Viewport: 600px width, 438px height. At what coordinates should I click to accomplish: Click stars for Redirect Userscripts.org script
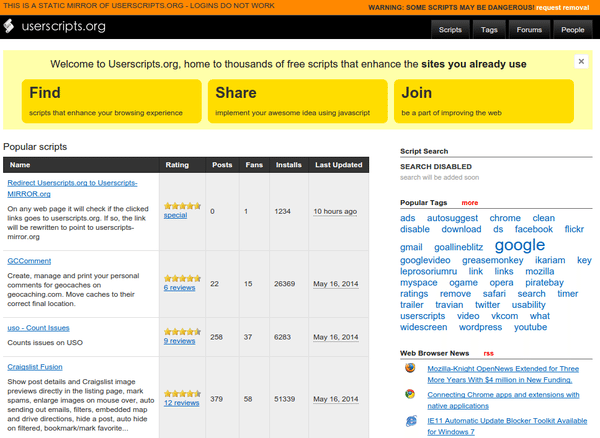coord(182,206)
